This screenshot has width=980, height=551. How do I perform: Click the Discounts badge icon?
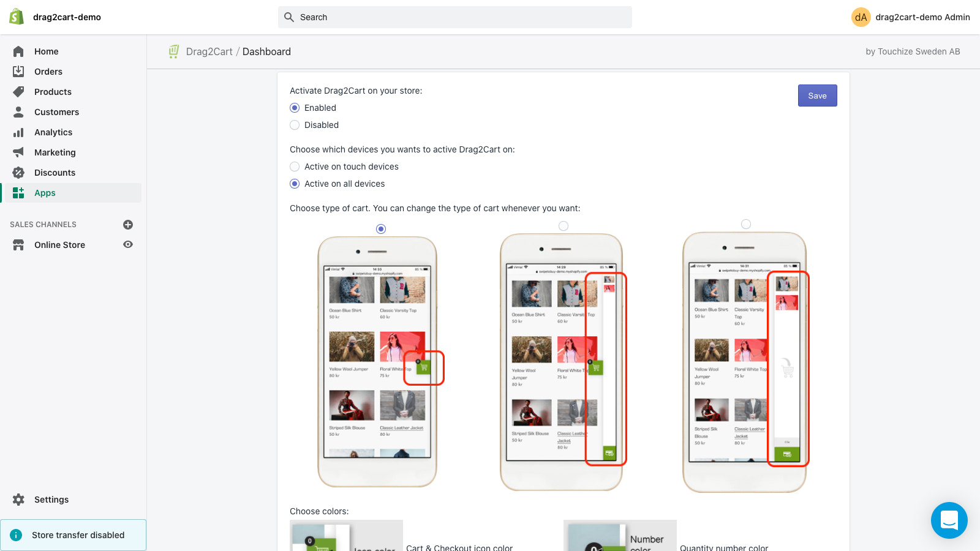pyautogui.click(x=18, y=173)
